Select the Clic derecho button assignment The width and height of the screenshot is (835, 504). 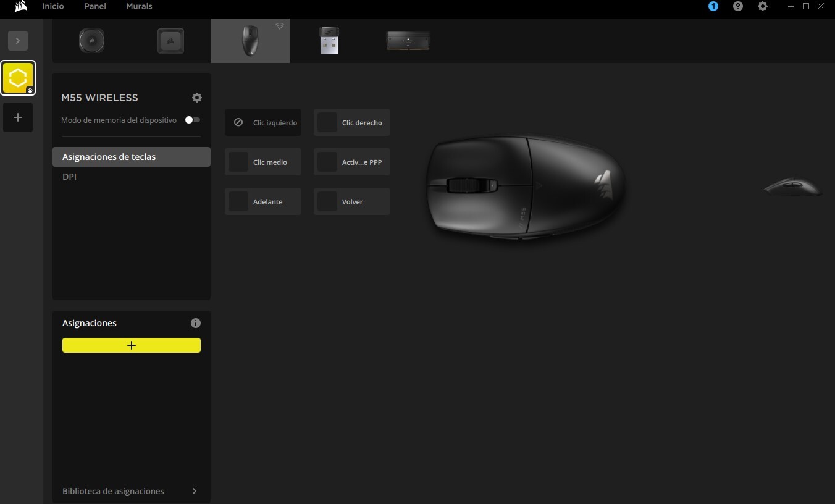coord(352,122)
